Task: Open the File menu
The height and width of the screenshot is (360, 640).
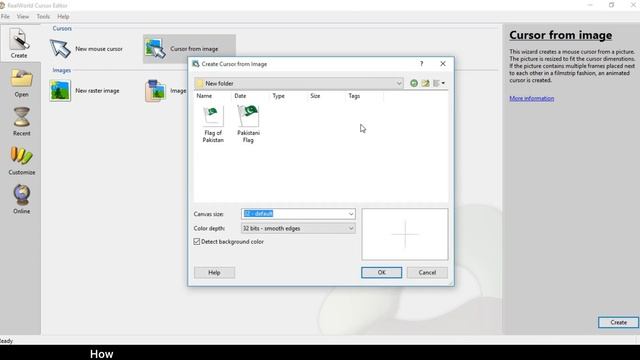Action: click(x=5, y=17)
